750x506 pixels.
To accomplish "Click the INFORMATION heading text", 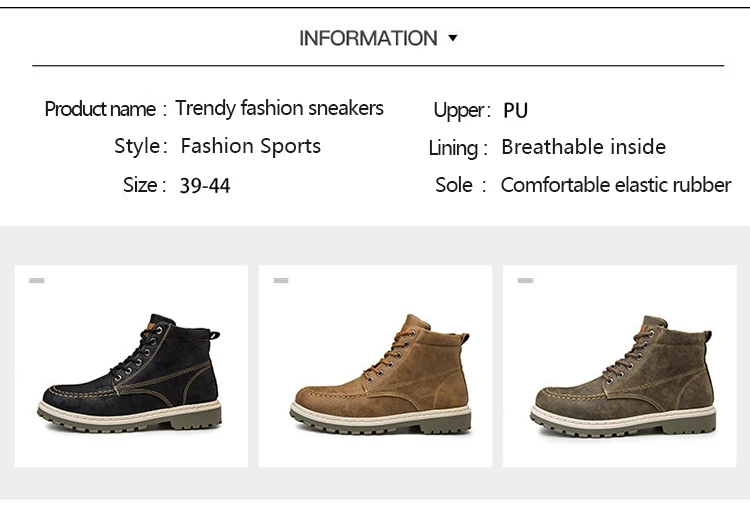I will (x=368, y=38).
